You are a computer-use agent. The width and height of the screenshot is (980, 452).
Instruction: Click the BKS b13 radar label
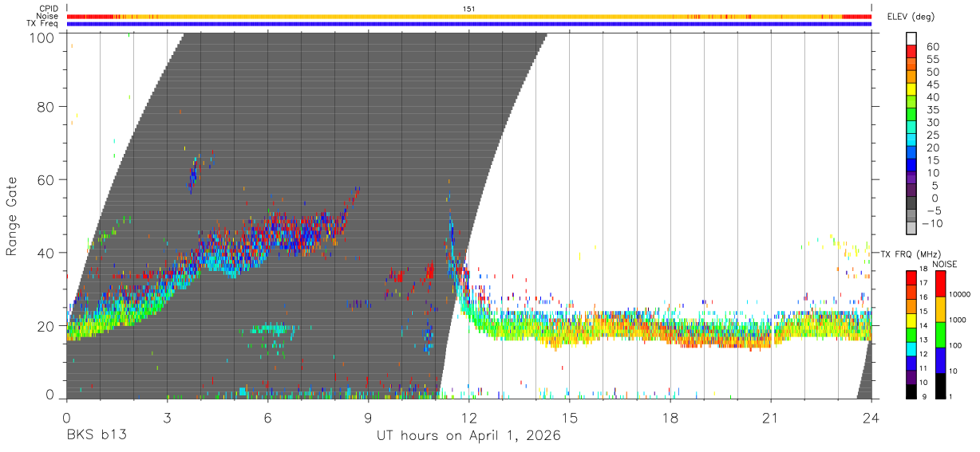97,435
